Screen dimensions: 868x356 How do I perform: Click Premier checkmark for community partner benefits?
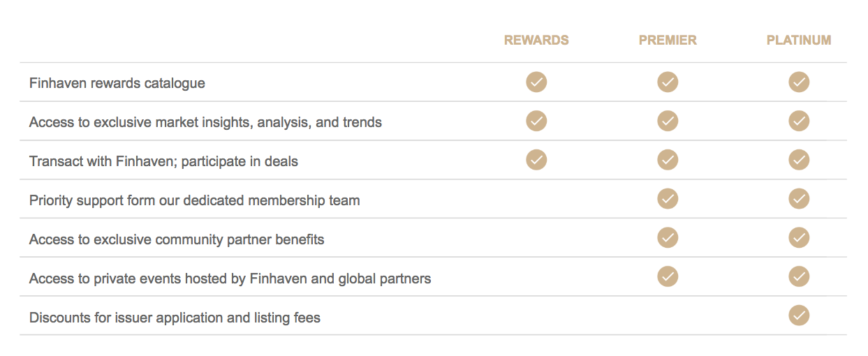[x=668, y=239]
